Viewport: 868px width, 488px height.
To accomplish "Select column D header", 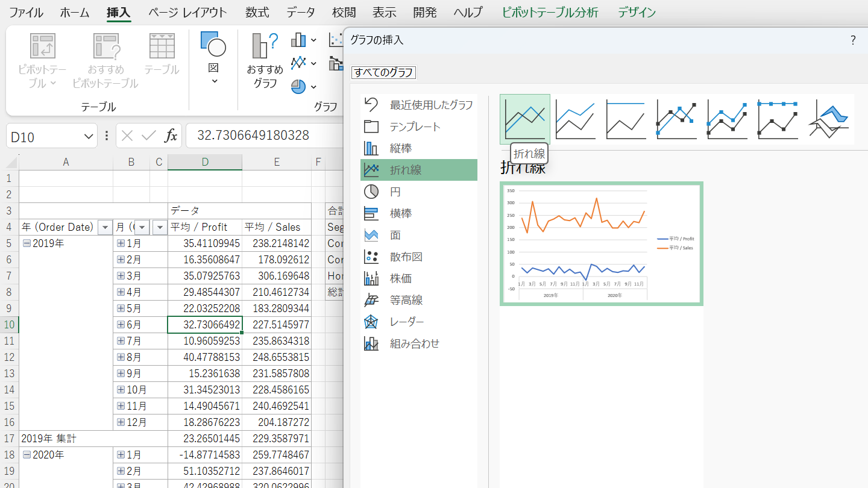I will point(205,161).
